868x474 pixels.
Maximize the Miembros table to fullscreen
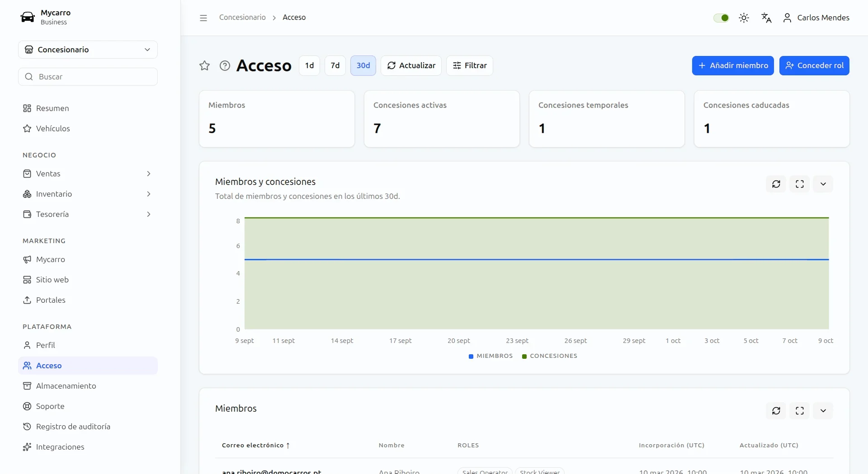tap(800, 411)
